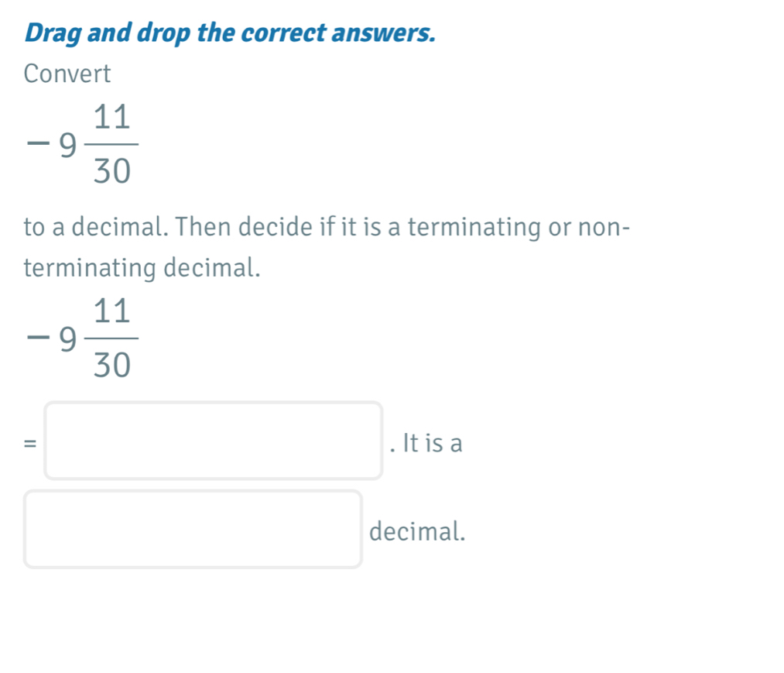Click the empty box before the word "decimal."
This screenshot has height=673, width=784.
click(x=193, y=530)
